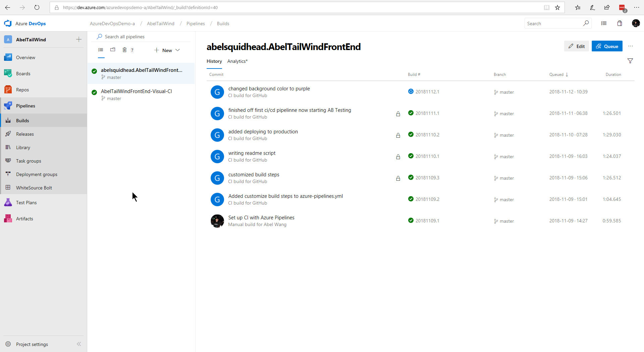Sort builds by Queued column
This screenshot has width=644, height=352.
pyautogui.click(x=559, y=75)
